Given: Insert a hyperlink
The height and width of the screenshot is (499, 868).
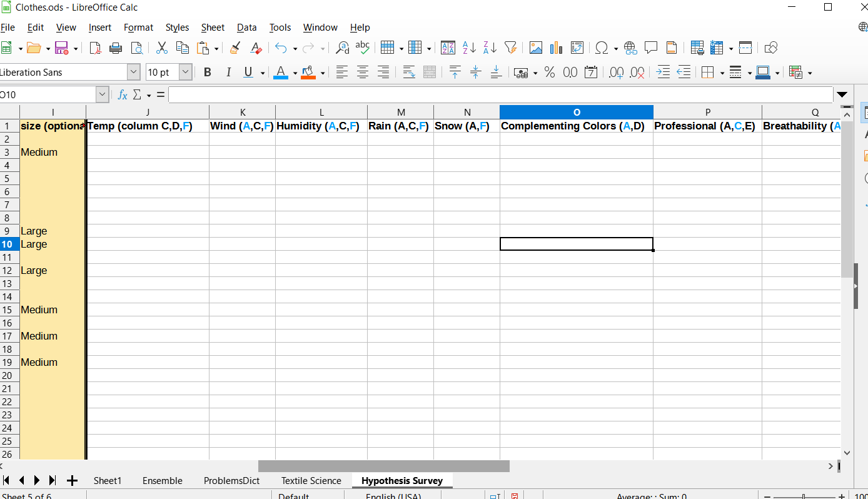Looking at the screenshot, I should [630, 48].
